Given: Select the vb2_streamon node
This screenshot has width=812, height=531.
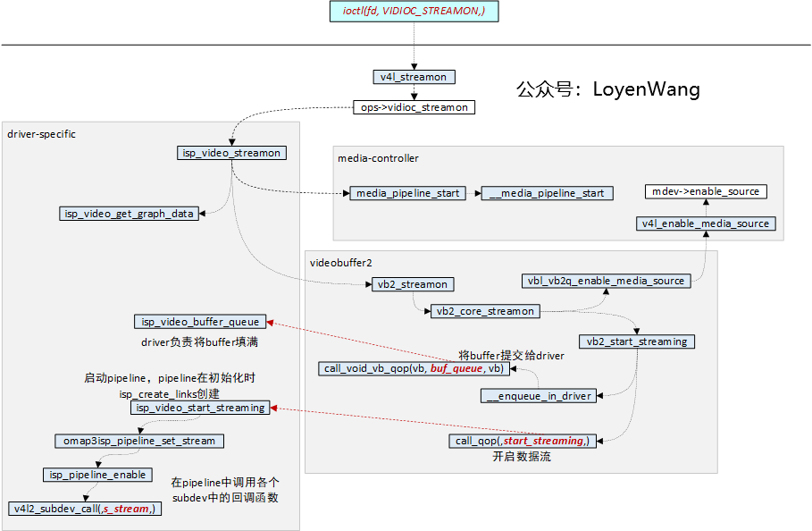Looking at the screenshot, I should coord(414,284).
